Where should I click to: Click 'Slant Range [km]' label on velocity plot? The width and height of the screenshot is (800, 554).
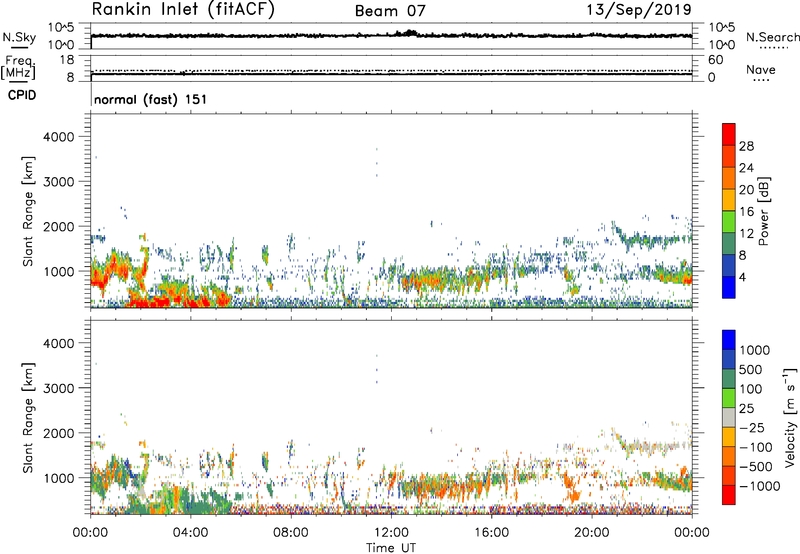pyautogui.click(x=28, y=417)
